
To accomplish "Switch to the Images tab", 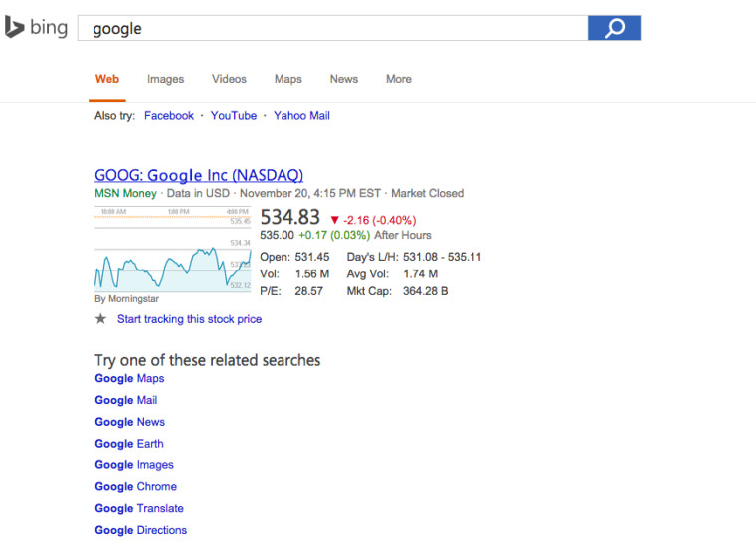I will (165, 79).
